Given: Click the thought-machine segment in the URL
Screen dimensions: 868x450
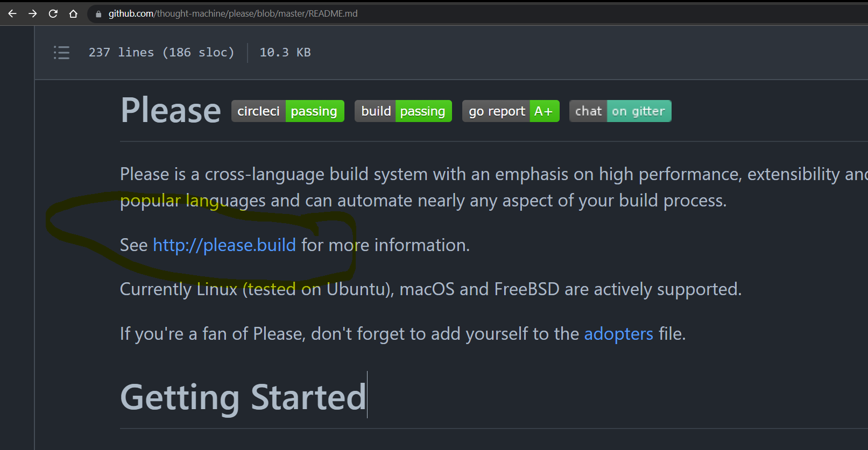Looking at the screenshot, I should pyautogui.click(x=185, y=13).
